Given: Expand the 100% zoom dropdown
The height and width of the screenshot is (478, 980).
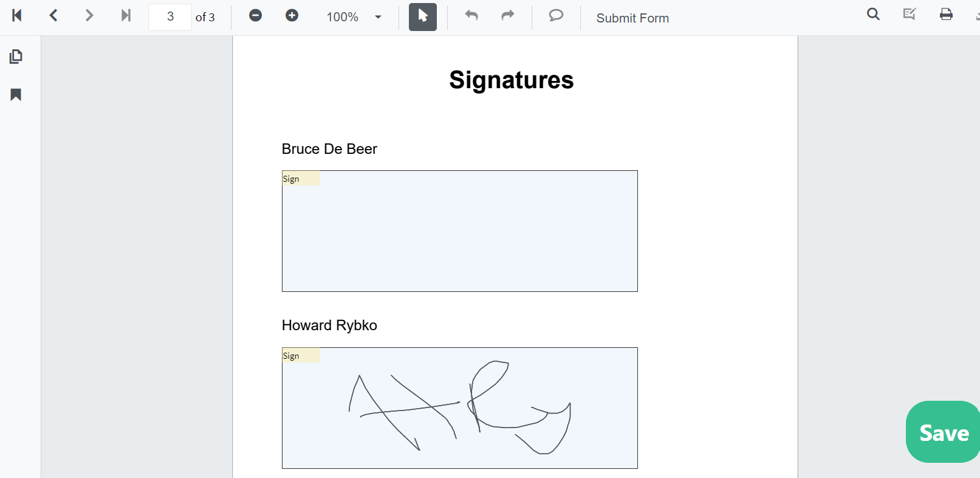Looking at the screenshot, I should 378,17.
